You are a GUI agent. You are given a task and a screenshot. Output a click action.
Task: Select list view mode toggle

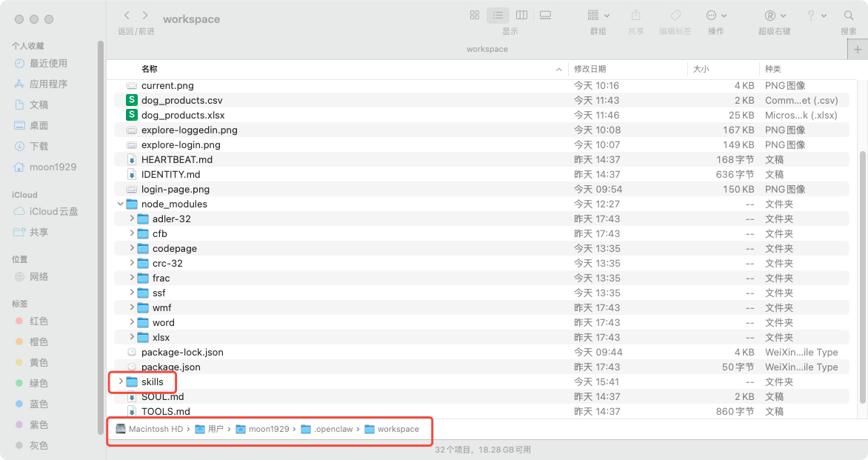(498, 16)
